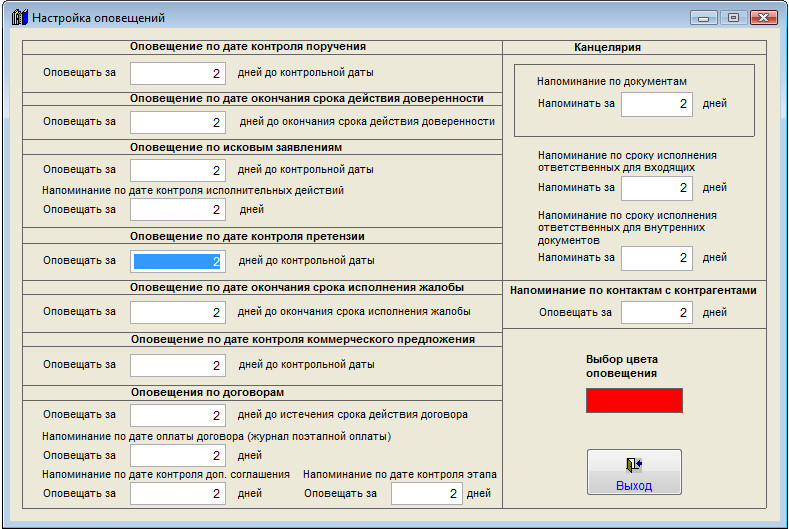The height and width of the screenshot is (529, 789).
Task: Focus days field for контроля доп. соглашения
Action: [178, 493]
